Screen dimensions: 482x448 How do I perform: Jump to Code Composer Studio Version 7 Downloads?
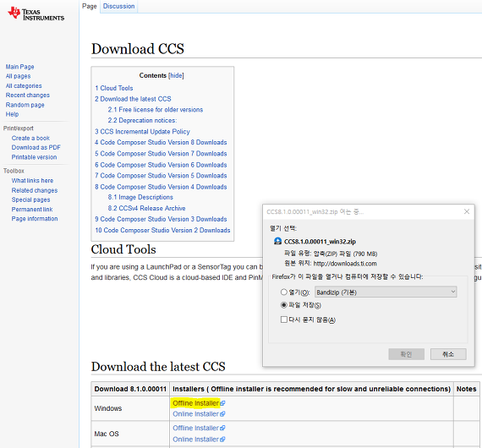click(161, 154)
